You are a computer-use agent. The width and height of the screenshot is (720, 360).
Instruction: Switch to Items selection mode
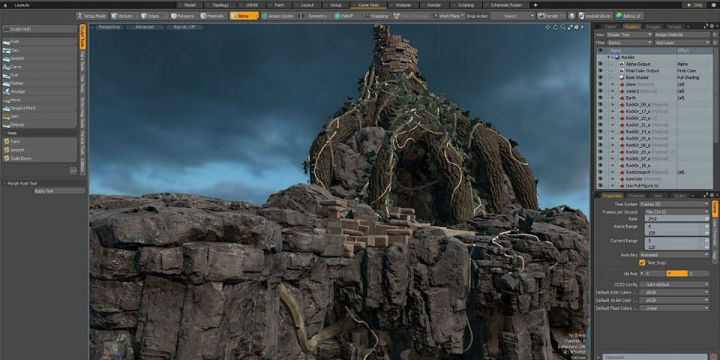[244, 16]
